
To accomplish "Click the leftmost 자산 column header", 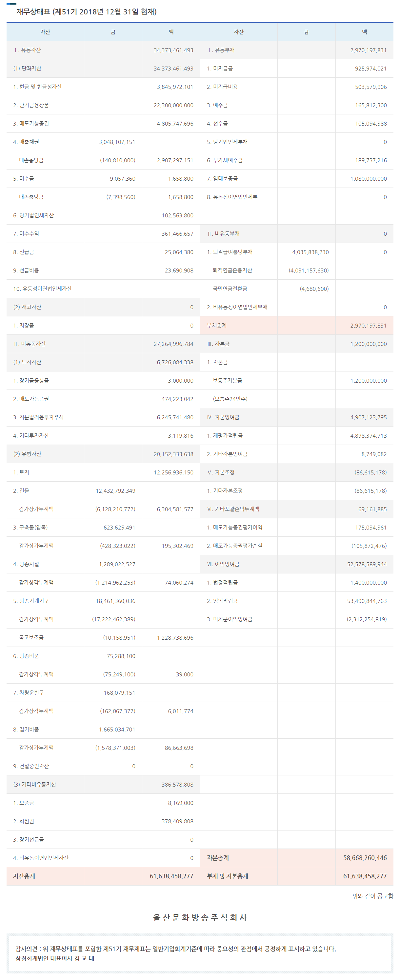I will [x=45, y=32].
